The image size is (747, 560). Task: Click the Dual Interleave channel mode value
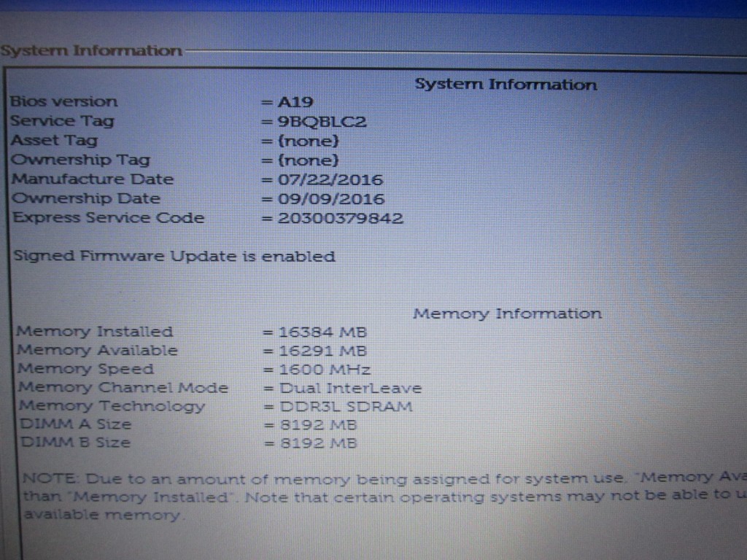click(350, 388)
